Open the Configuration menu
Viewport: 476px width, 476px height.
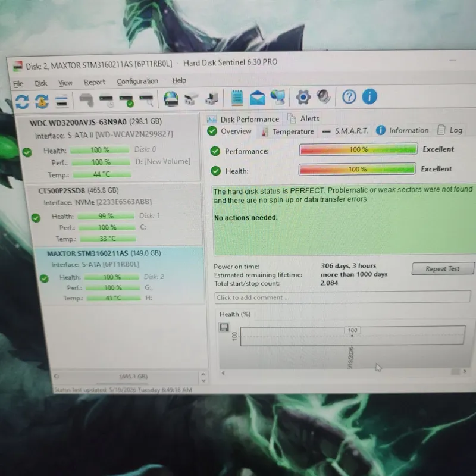tap(137, 82)
